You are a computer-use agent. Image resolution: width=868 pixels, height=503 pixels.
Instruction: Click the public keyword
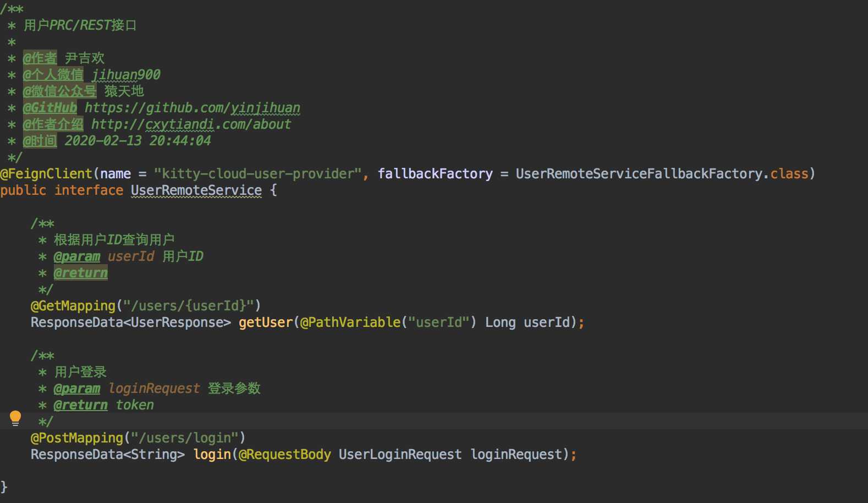click(23, 190)
